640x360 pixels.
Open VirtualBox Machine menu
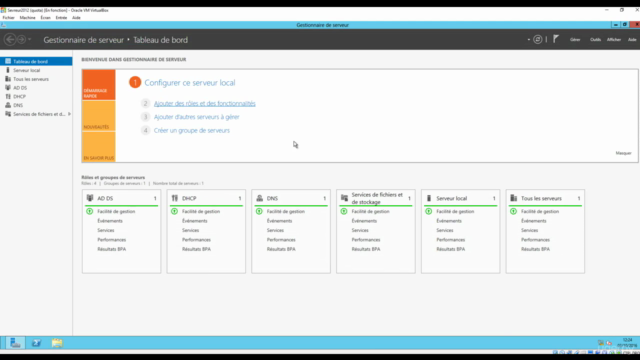[27, 18]
